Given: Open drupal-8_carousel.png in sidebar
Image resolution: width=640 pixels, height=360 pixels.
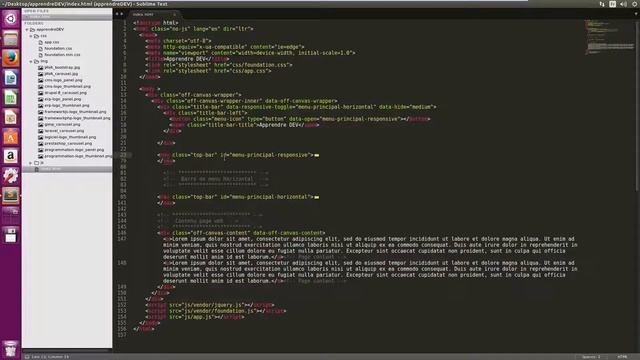Looking at the screenshot, I should [65, 93].
